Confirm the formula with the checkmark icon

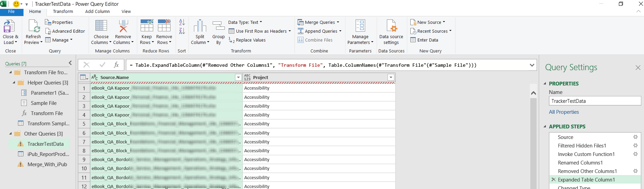(x=102, y=65)
